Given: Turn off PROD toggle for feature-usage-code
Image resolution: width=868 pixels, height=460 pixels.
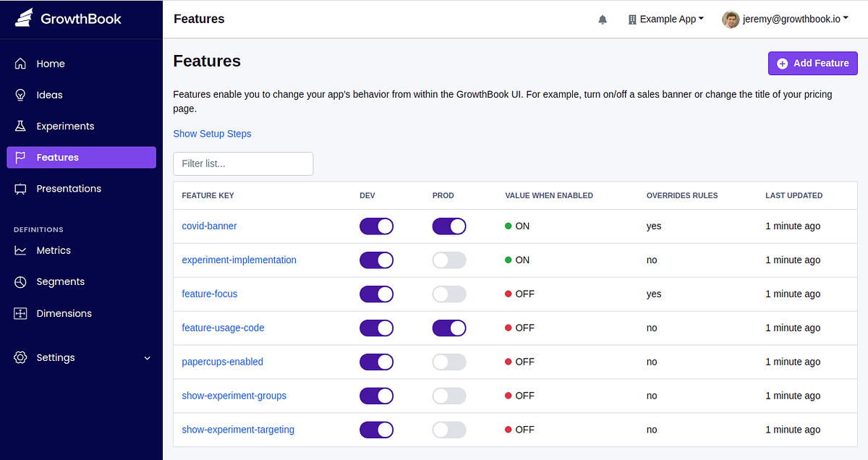Looking at the screenshot, I should point(449,328).
